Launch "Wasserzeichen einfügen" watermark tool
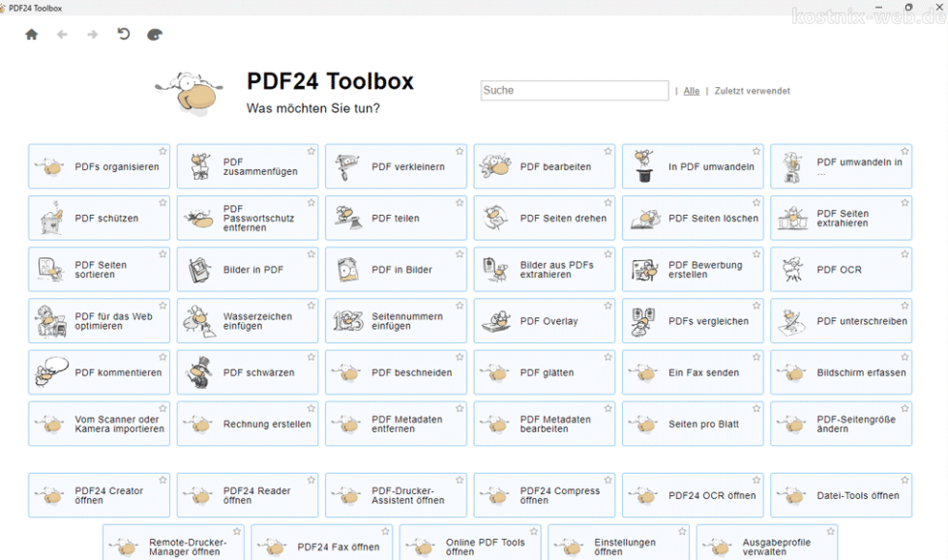948x560 pixels. (x=247, y=320)
